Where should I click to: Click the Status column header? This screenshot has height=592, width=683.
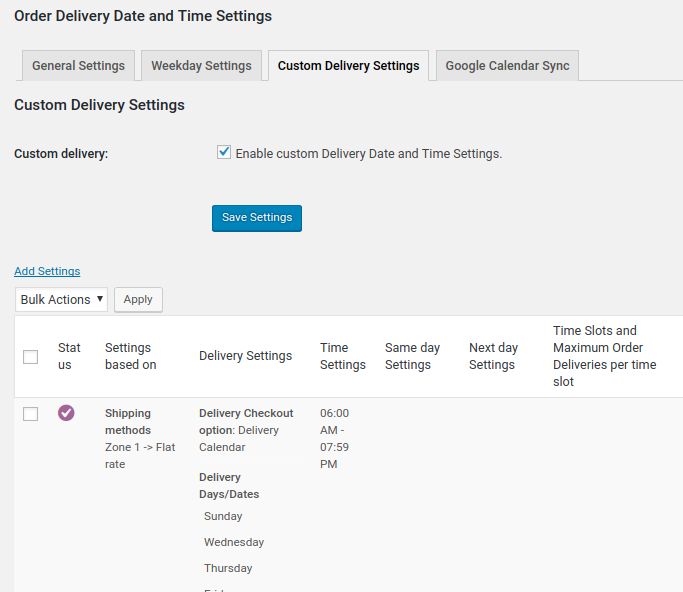tap(69, 356)
